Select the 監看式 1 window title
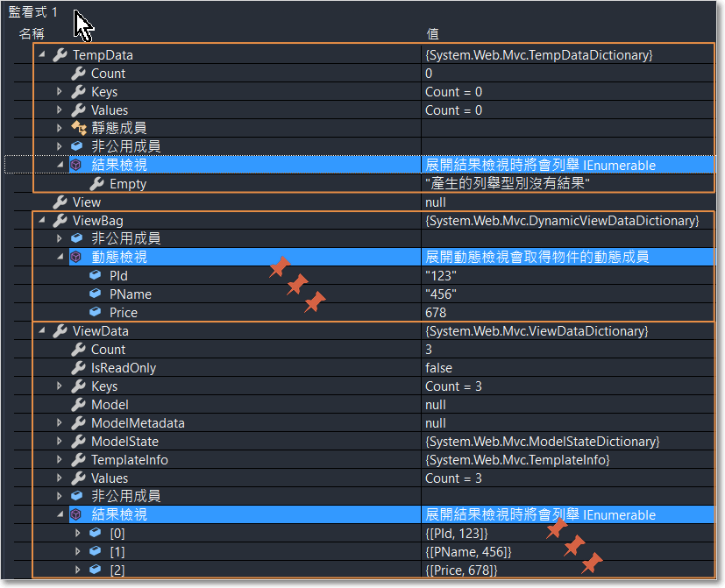 pyautogui.click(x=32, y=12)
